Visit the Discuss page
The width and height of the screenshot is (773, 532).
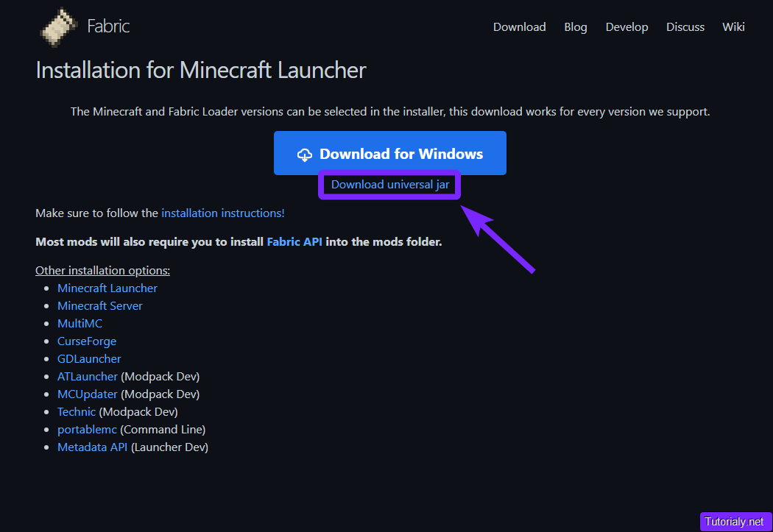click(x=685, y=26)
